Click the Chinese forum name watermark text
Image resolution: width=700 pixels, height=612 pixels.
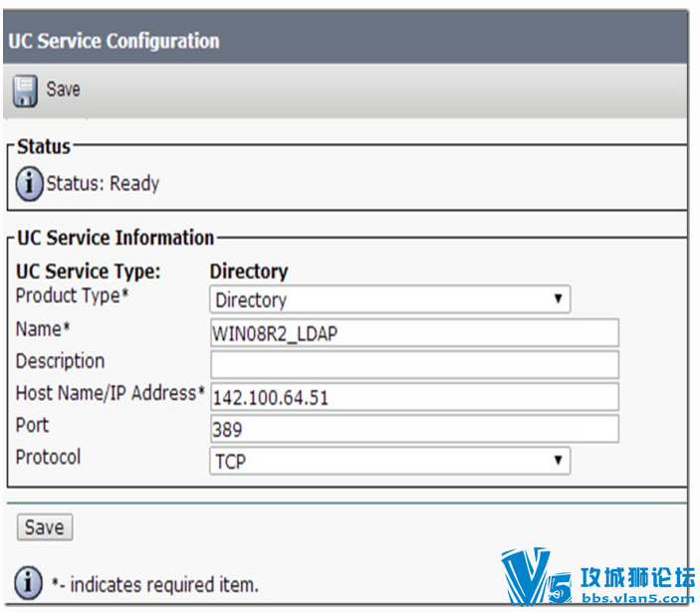click(x=637, y=577)
